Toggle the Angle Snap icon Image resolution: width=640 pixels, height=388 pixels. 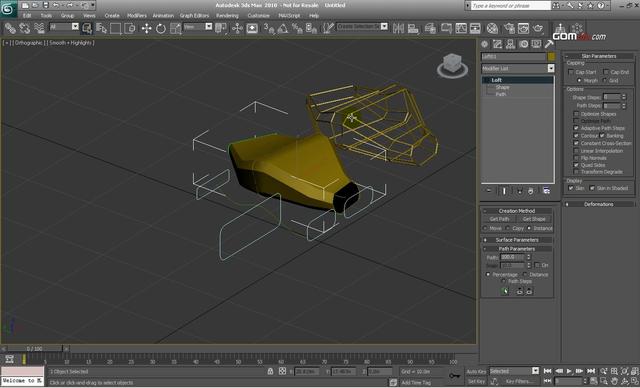[283, 28]
